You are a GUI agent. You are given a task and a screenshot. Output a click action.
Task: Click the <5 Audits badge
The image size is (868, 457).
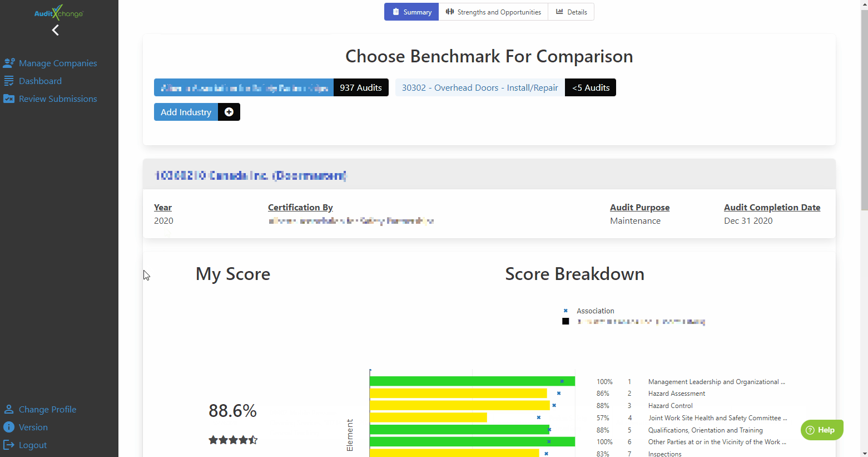coord(591,87)
